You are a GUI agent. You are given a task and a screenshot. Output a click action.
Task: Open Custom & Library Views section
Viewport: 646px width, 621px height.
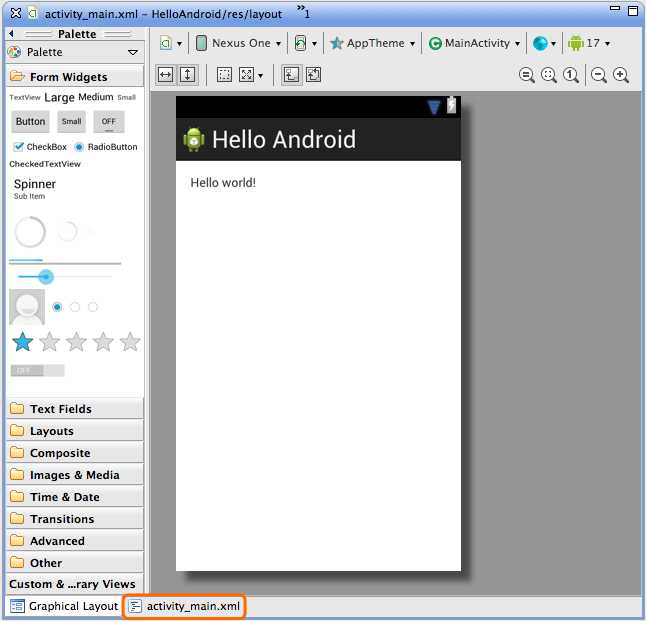[x=75, y=584]
